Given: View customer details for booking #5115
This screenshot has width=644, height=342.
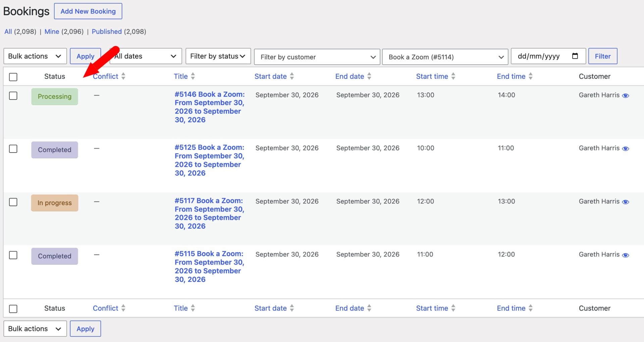Looking at the screenshot, I should point(625,255).
